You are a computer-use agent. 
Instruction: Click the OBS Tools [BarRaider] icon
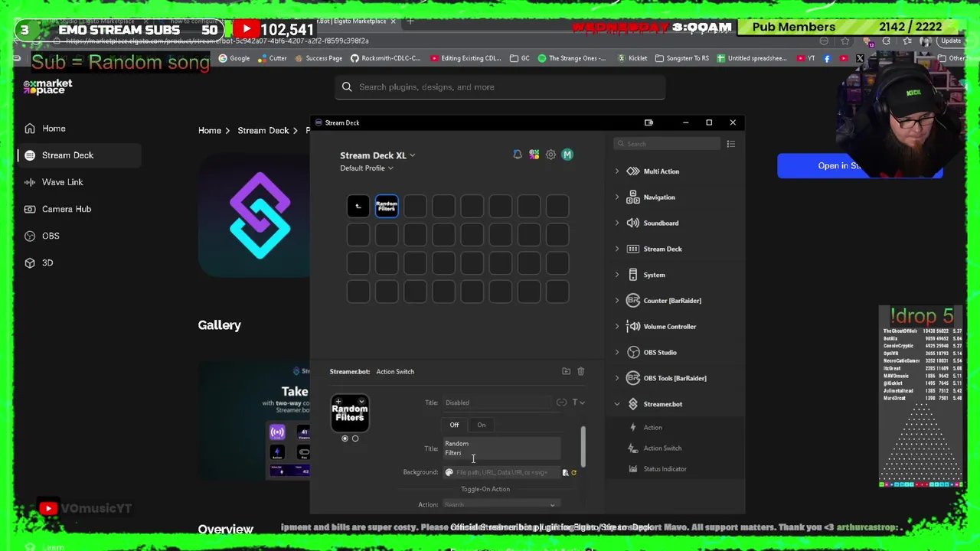[x=633, y=378]
